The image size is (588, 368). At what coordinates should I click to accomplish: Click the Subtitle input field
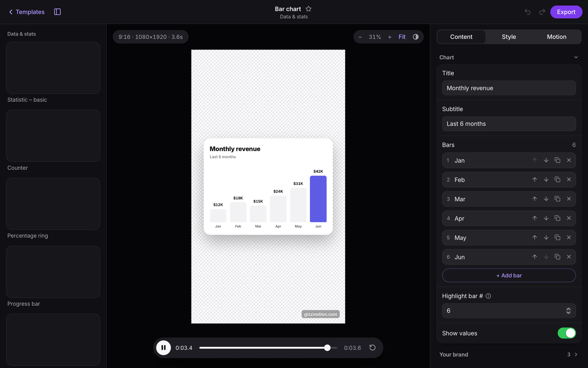509,124
